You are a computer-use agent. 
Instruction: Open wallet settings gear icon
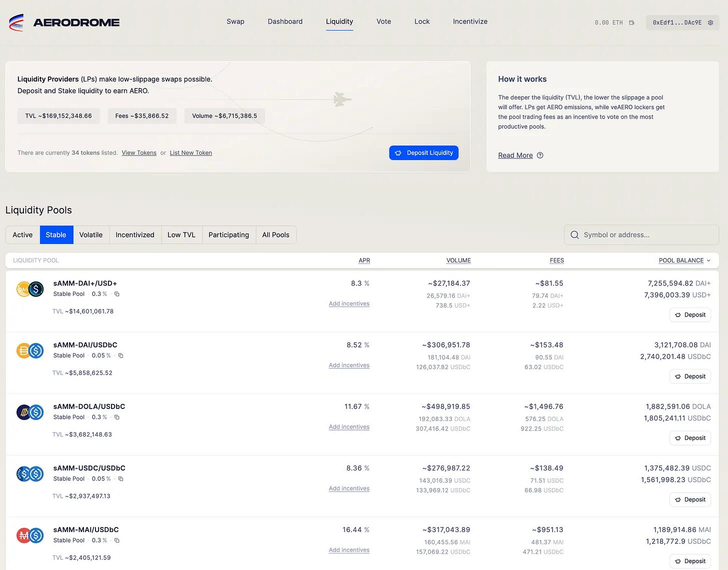pos(710,22)
